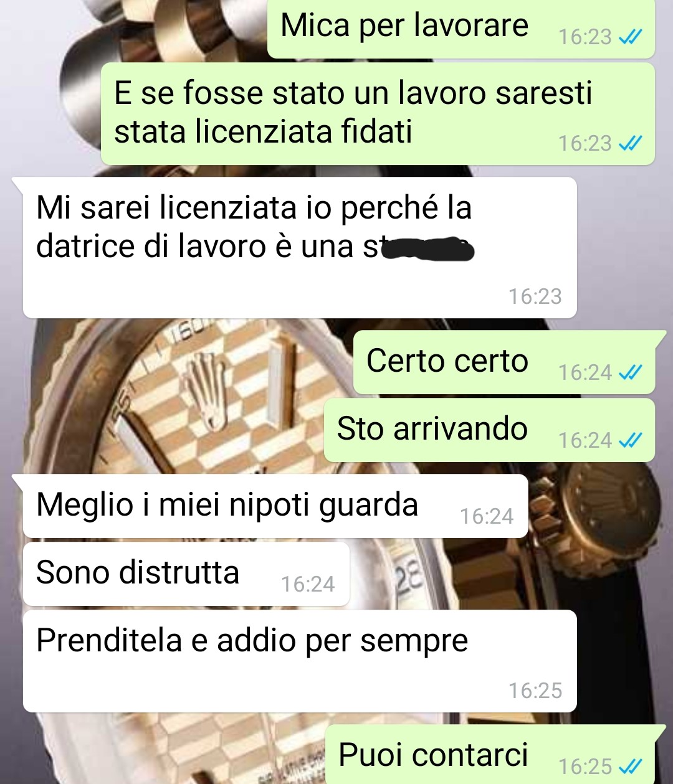The image size is (673, 784).
Task: Tap the 16:24 timestamp beside "Sono distrutta"
Action: coord(308,584)
